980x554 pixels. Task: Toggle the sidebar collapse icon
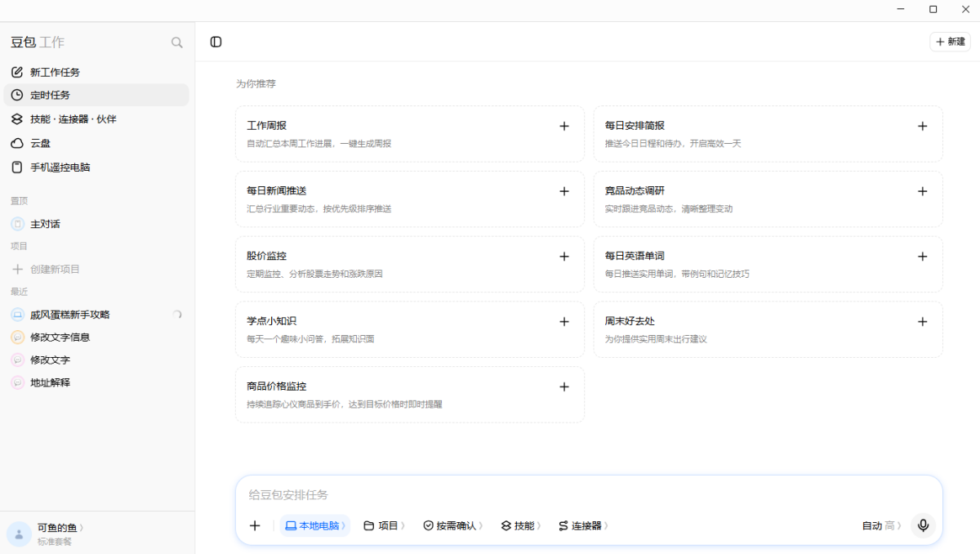point(216,42)
